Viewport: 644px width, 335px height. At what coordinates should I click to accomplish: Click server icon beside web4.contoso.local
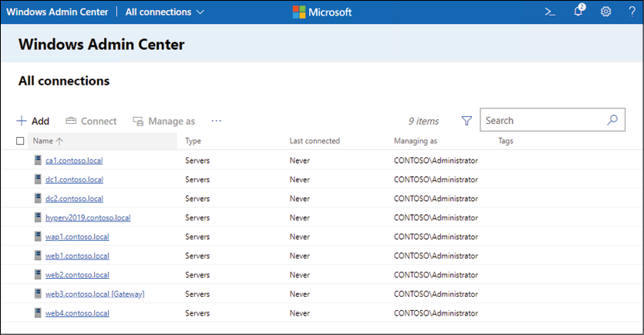[x=38, y=312]
